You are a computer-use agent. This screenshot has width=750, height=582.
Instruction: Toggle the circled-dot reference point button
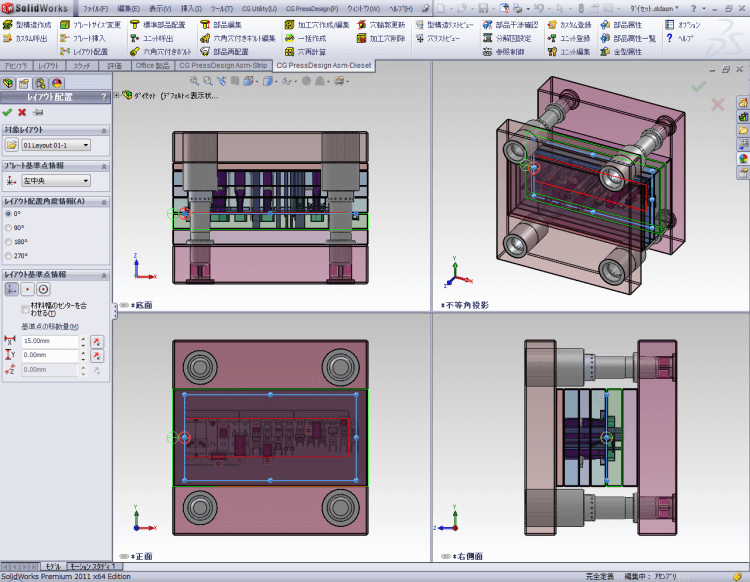(43, 289)
